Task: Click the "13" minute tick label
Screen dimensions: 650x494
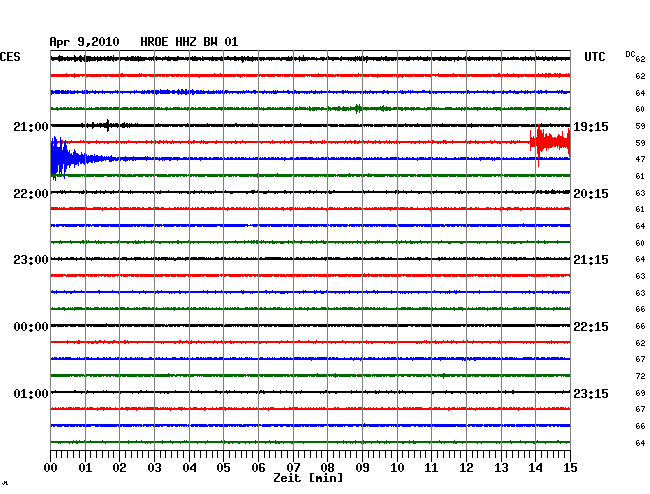Action: (501, 467)
